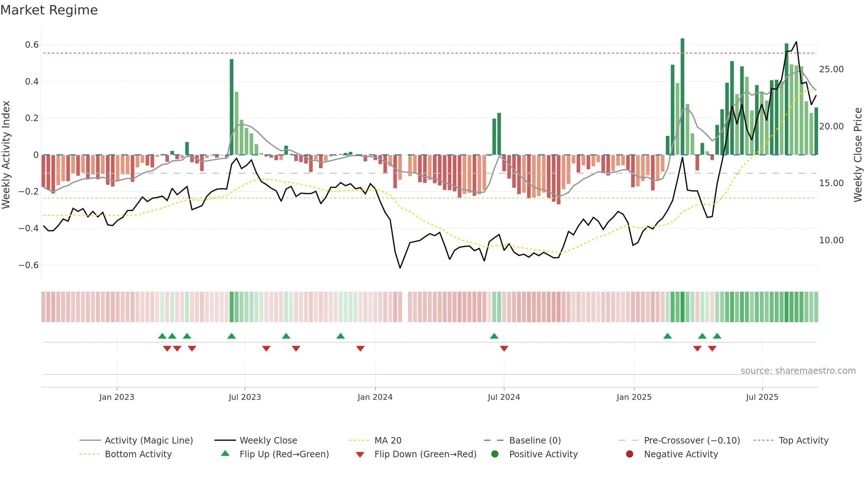This screenshot has width=868, height=488.
Task: Click the last green flip-up marker before Jul 2023
Action: click(x=231, y=336)
